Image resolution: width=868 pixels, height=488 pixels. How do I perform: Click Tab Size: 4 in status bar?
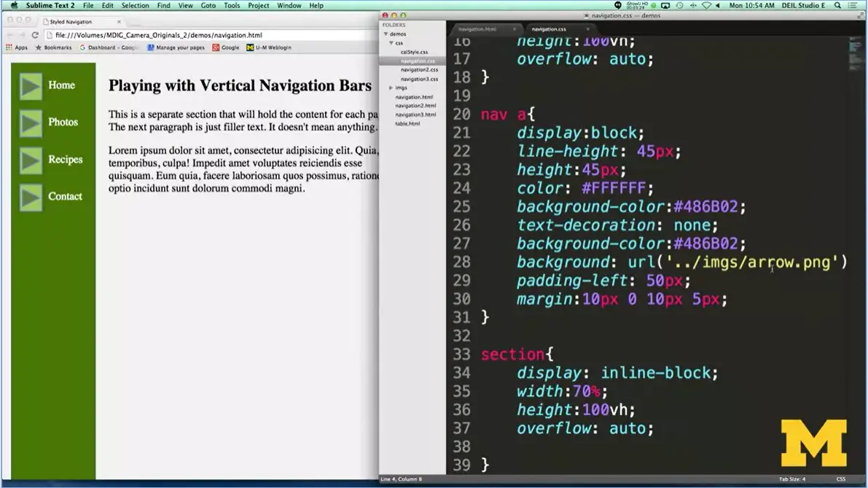point(791,479)
